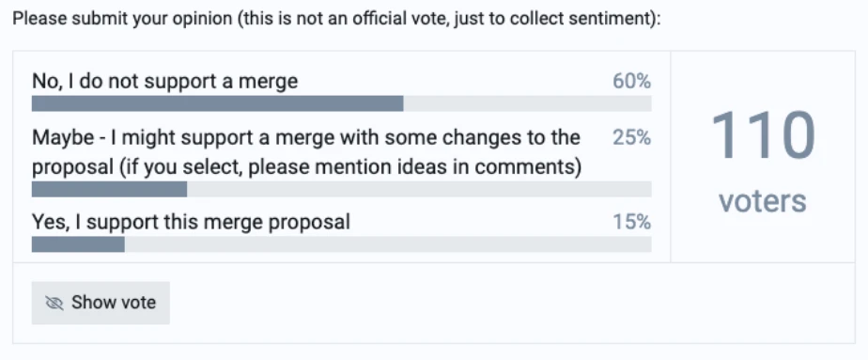Click the empty portion of the 60% bar
The image size is (868, 360).
[528, 103]
